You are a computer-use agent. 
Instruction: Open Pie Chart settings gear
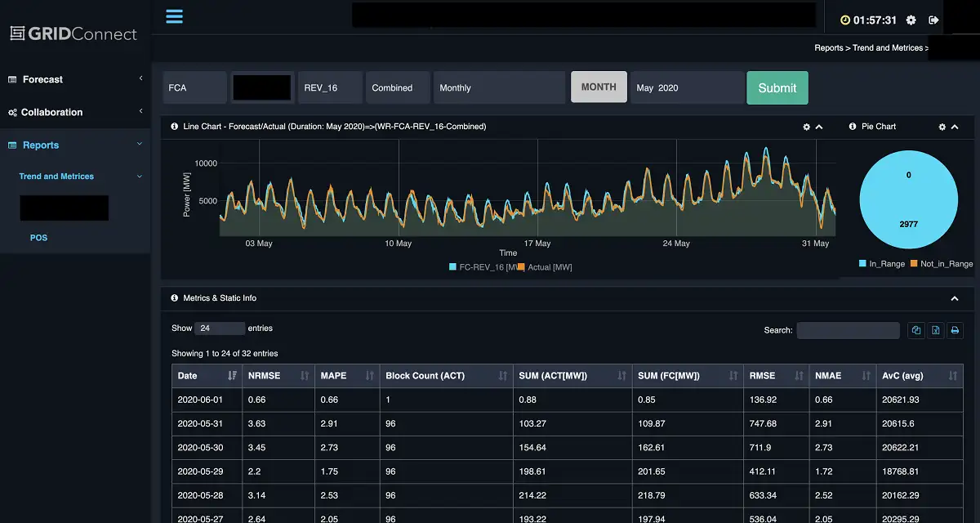pos(942,127)
